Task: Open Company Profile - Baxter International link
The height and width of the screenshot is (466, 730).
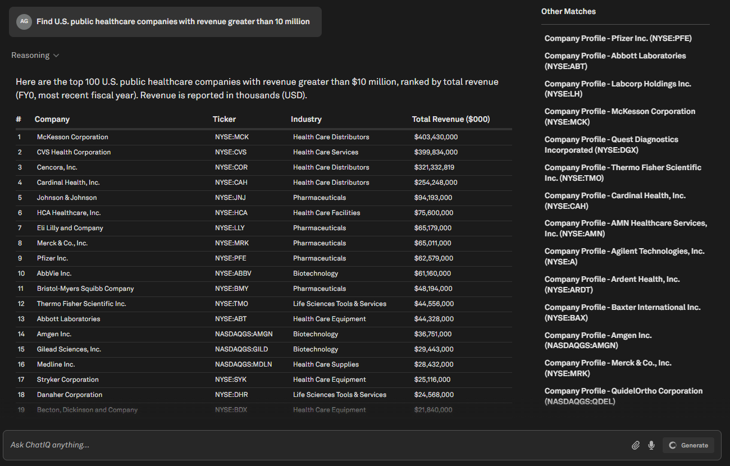Action: [622, 312]
